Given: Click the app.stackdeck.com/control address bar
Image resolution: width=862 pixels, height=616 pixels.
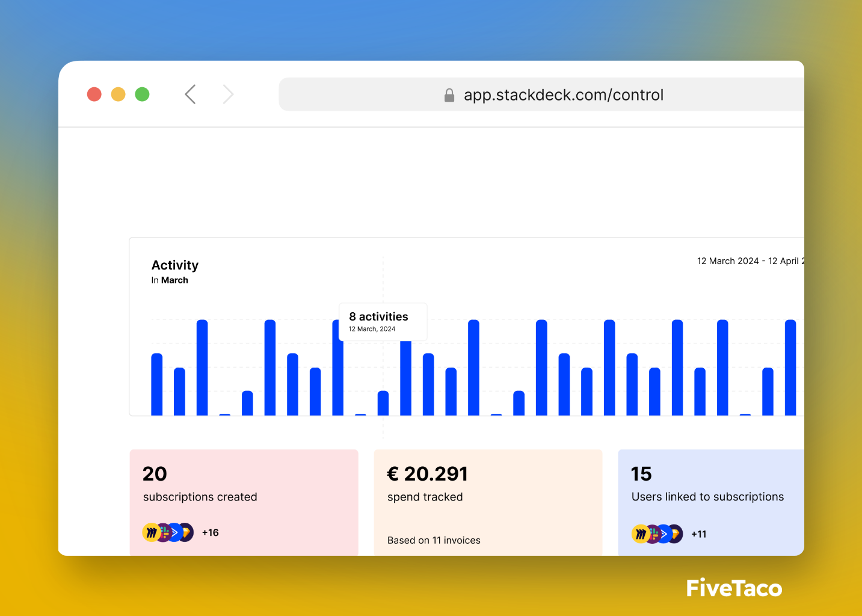Looking at the screenshot, I should 541,94.
